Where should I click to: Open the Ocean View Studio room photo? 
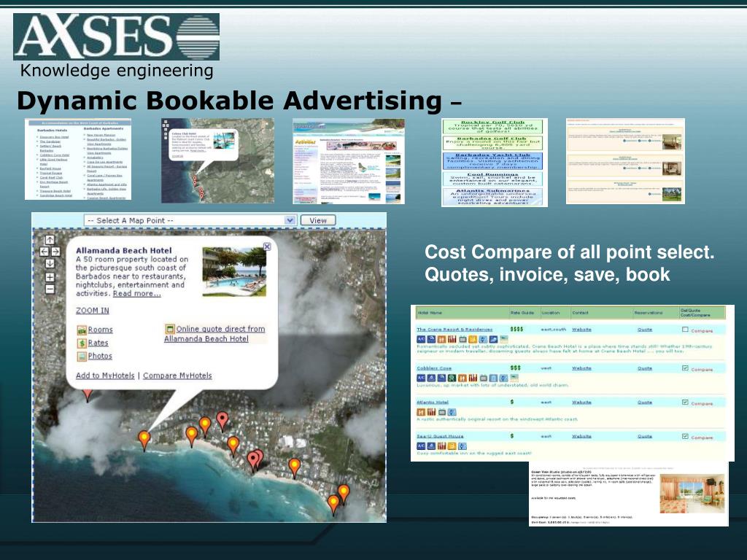pyautogui.click(x=692, y=494)
